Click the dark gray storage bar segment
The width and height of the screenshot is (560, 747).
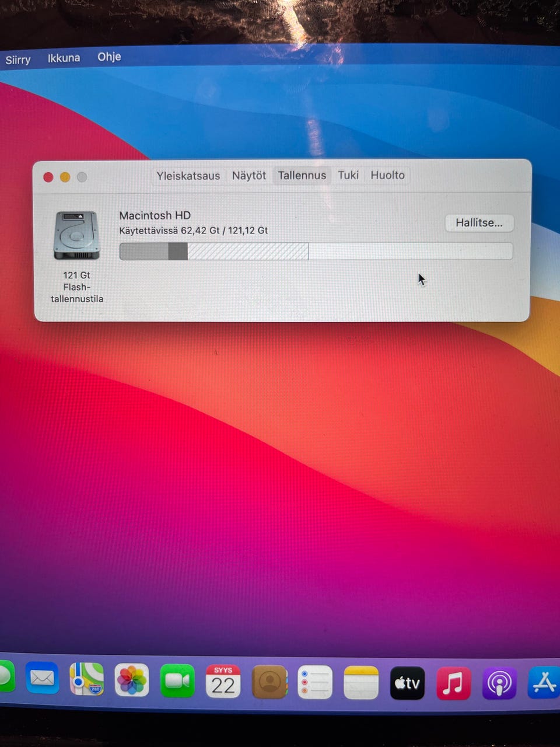coord(178,252)
